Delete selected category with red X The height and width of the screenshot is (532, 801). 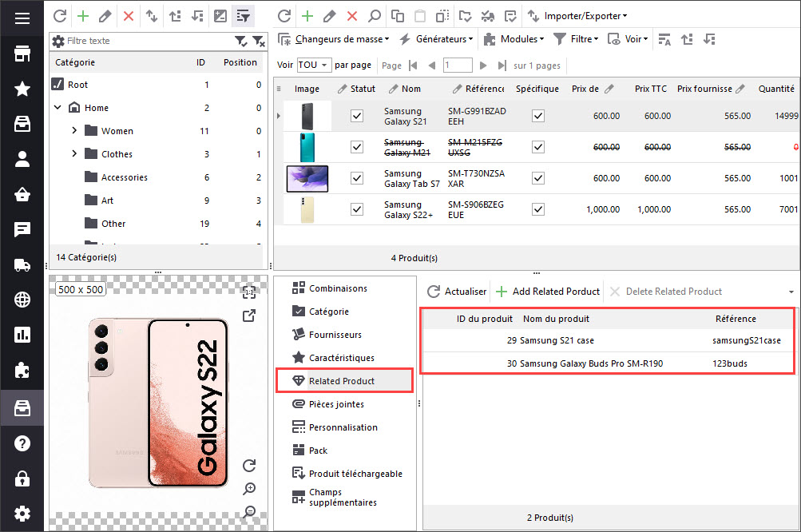click(x=129, y=16)
